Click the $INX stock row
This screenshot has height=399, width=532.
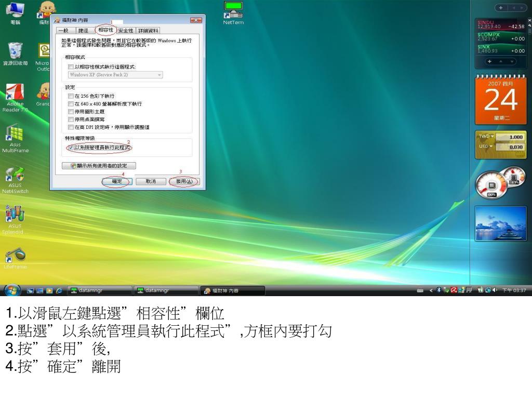[501, 49]
